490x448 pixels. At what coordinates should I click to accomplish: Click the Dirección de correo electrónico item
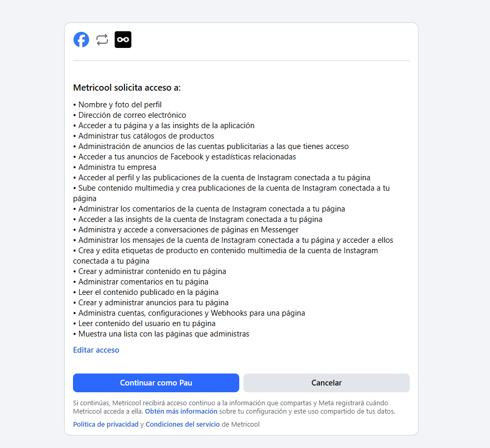[x=130, y=115]
